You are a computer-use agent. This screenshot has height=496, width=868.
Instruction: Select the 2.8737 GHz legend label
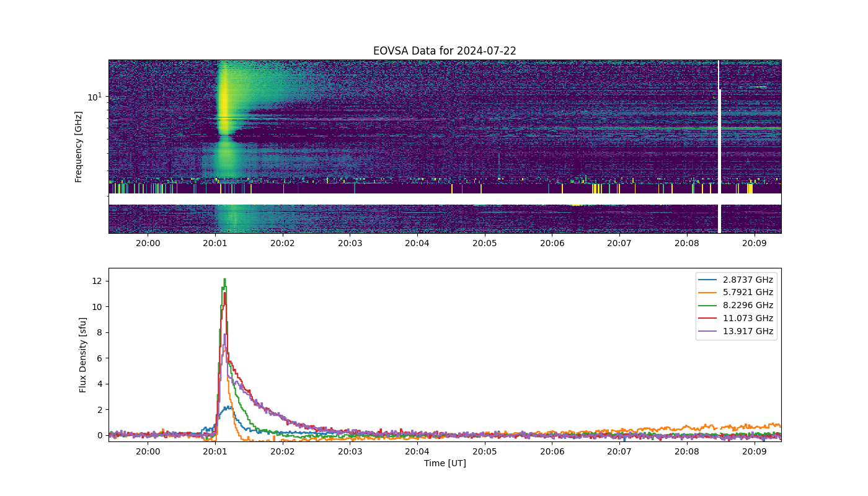[748, 280]
